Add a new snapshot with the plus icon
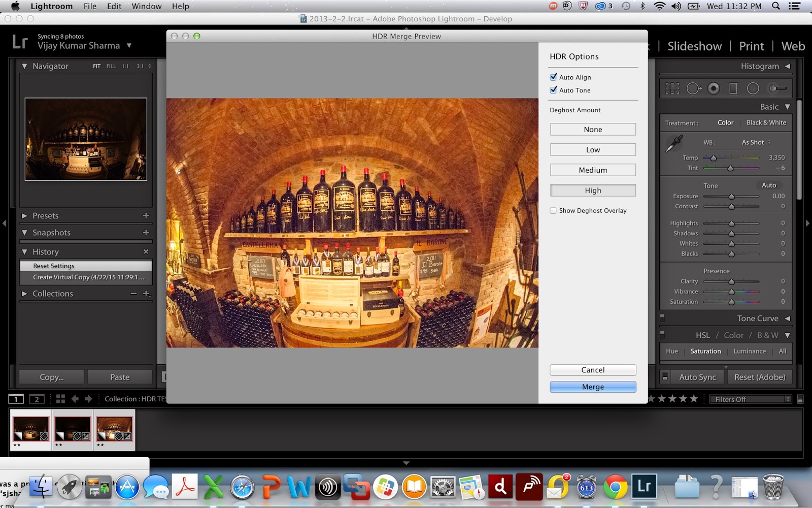 click(146, 232)
